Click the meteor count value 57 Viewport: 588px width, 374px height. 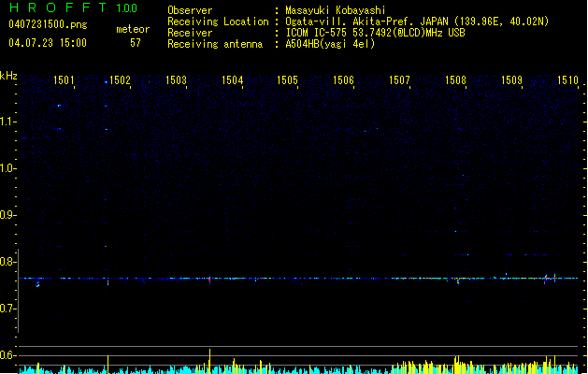pyautogui.click(x=136, y=43)
